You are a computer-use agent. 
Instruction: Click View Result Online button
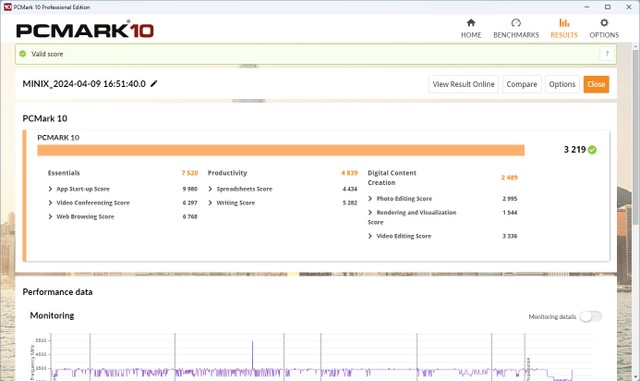[463, 84]
